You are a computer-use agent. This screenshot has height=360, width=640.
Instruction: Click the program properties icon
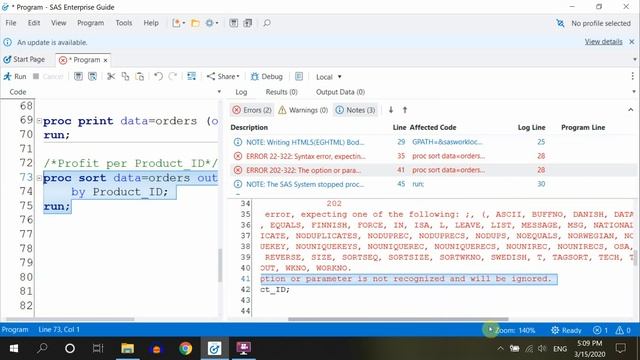pos(299,77)
